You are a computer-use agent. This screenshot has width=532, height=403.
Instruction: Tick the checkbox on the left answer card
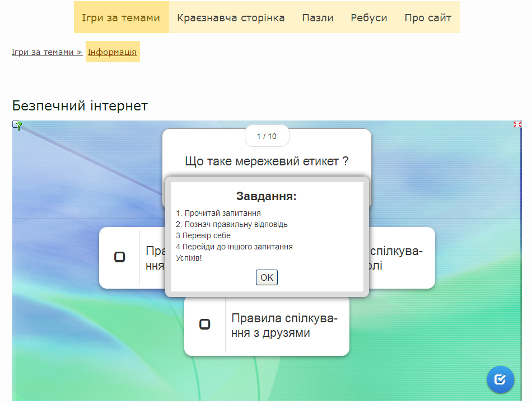[x=119, y=257]
